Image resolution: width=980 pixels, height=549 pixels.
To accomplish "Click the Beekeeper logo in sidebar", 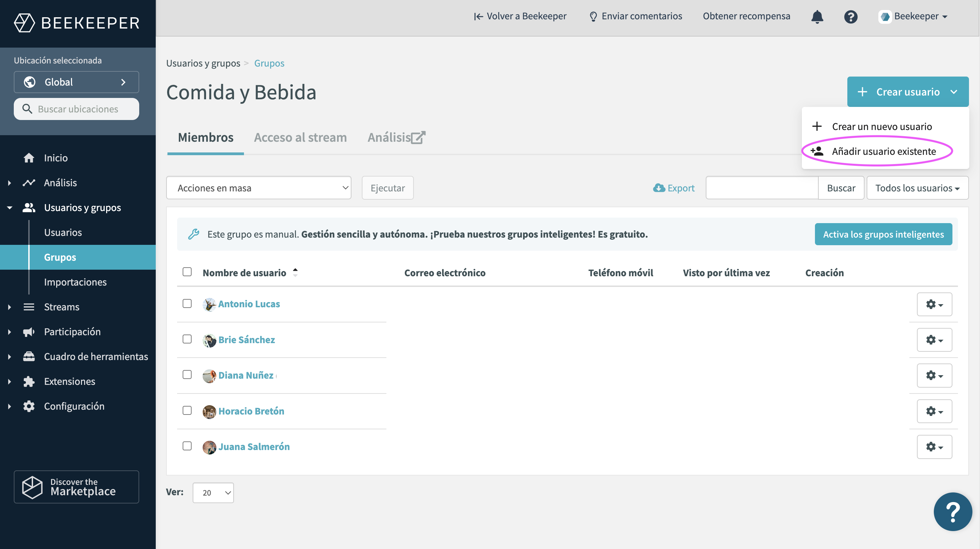I will [x=76, y=23].
